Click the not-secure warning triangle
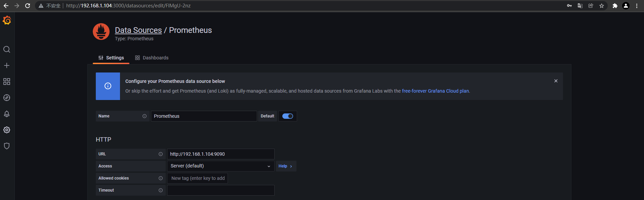The height and width of the screenshot is (200, 644). point(41,6)
